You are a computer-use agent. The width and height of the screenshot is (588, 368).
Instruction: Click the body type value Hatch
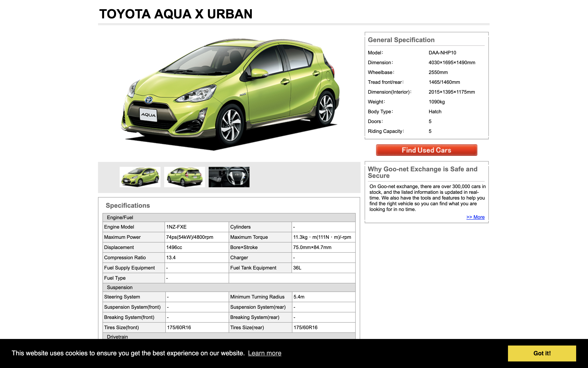435,112
